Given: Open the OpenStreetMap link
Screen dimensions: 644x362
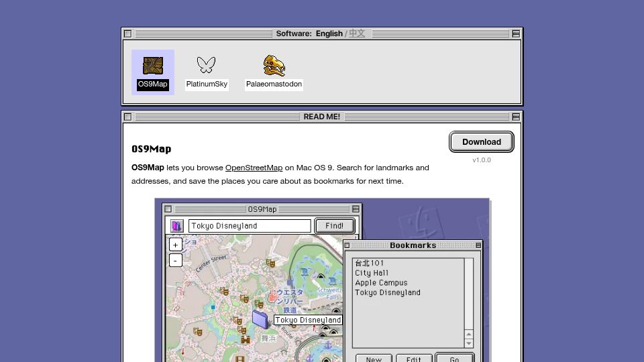Looking at the screenshot, I should (x=254, y=168).
